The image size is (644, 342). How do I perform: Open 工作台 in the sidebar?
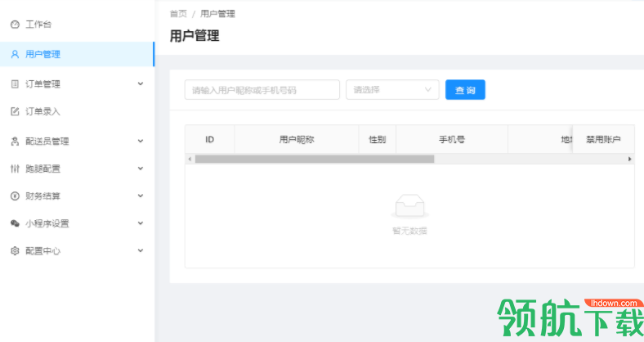pos(77,25)
